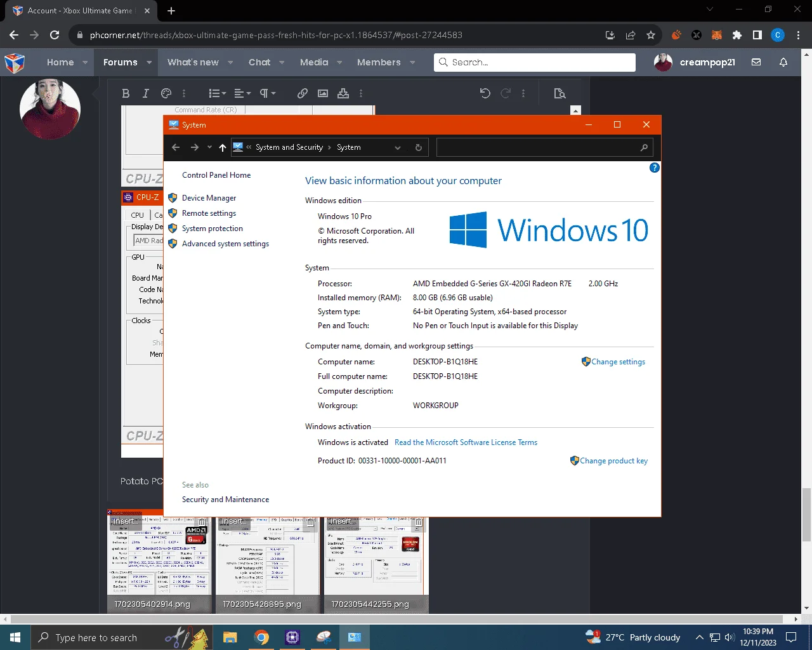The width and height of the screenshot is (812, 650).
Task: Open the list formatting icon dropdown
Action: point(217,93)
